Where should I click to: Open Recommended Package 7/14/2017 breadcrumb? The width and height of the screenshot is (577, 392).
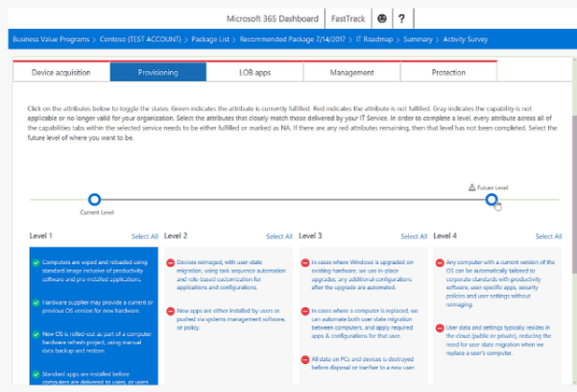(292, 39)
